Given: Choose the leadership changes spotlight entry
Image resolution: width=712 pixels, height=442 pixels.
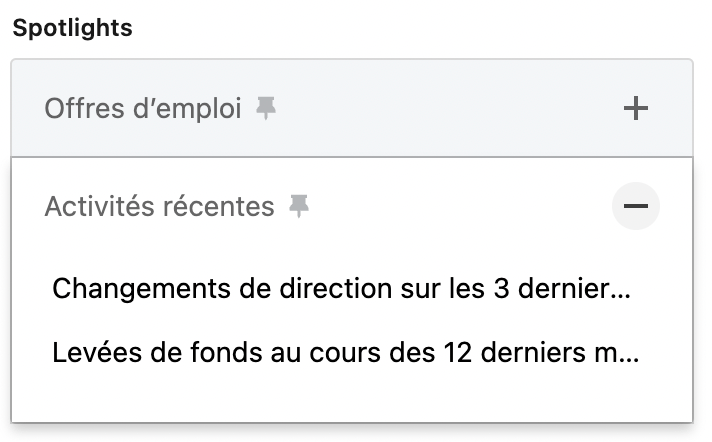Looking at the screenshot, I should point(341,288).
